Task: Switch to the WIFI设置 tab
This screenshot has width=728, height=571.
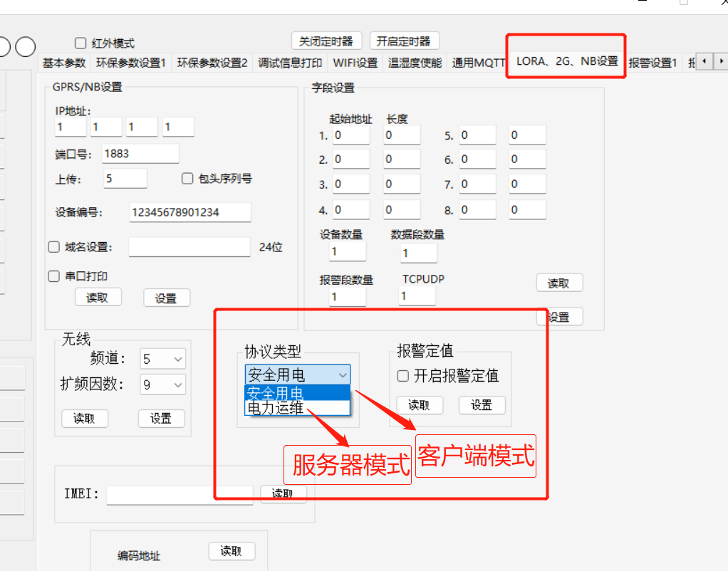Action: click(355, 63)
